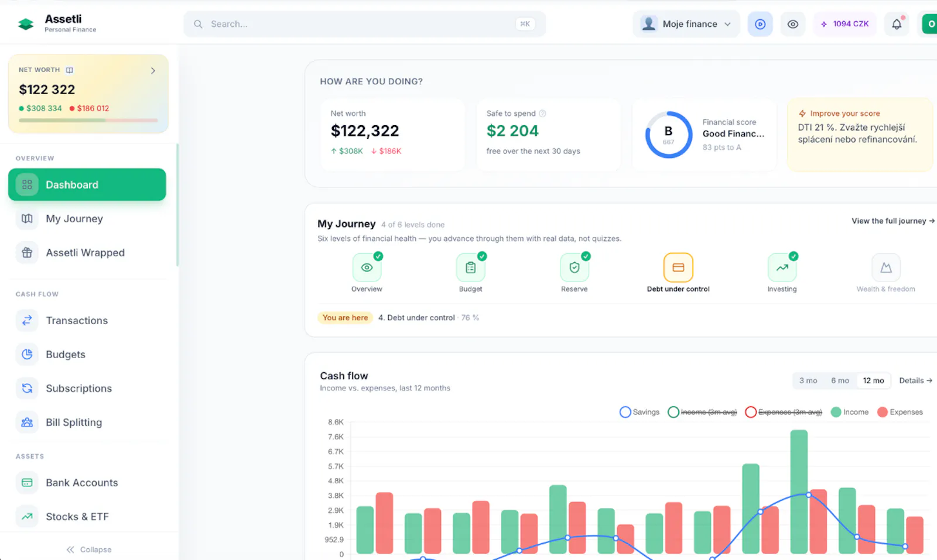Click the 1094 CZK credits button
The width and height of the screenshot is (937, 560).
[845, 24]
